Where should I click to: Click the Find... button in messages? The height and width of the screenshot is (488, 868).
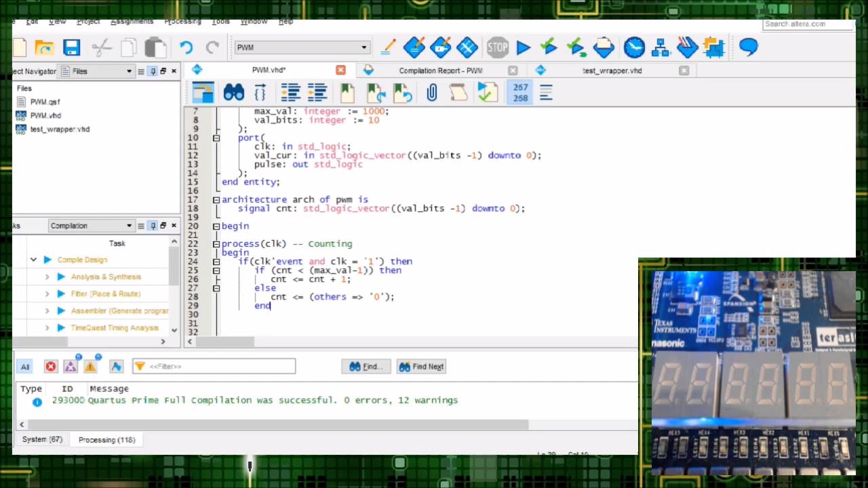coord(366,367)
